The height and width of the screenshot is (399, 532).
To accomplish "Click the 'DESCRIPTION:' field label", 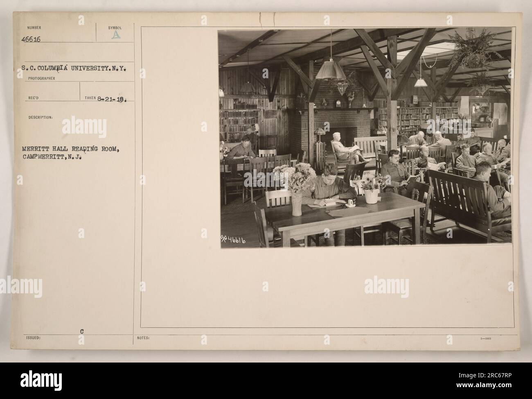I will pos(41,117).
